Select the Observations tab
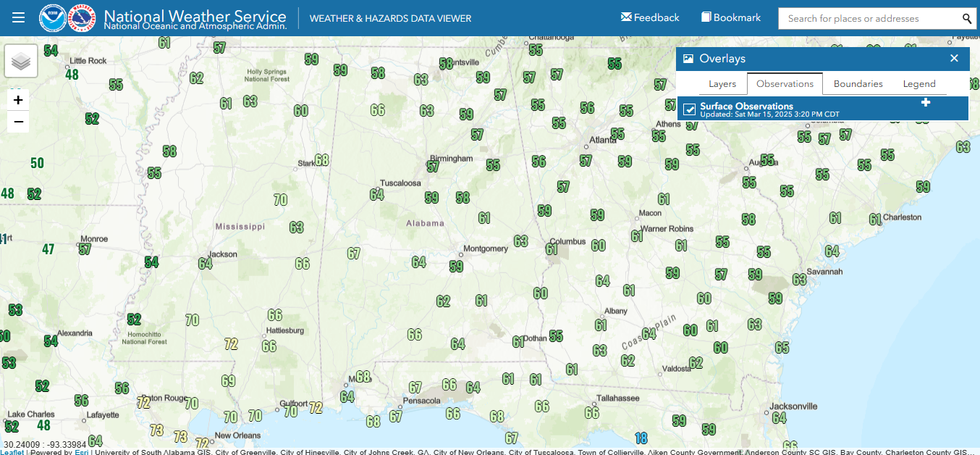Viewport: 980px width, 455px height. click(785, 84)
